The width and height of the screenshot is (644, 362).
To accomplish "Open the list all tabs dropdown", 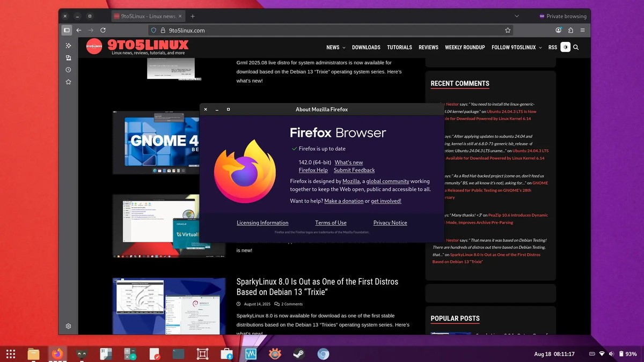I will tap(517, 16).
